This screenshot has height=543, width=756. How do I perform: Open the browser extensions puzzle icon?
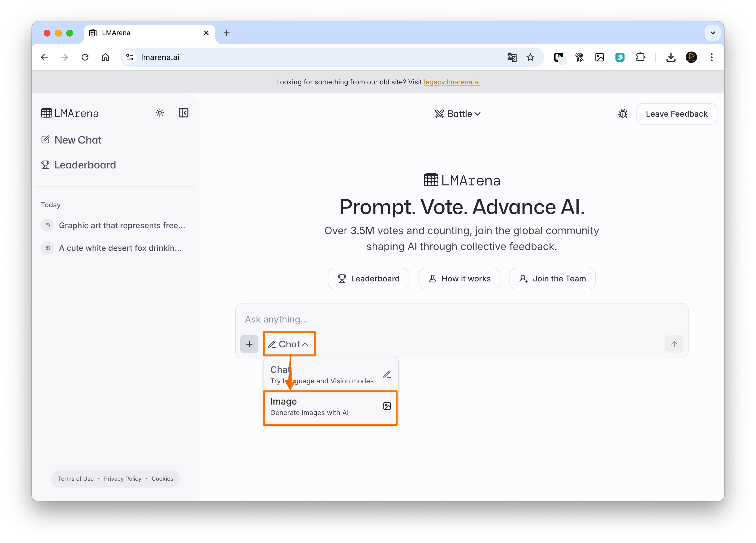pos(640,57)
